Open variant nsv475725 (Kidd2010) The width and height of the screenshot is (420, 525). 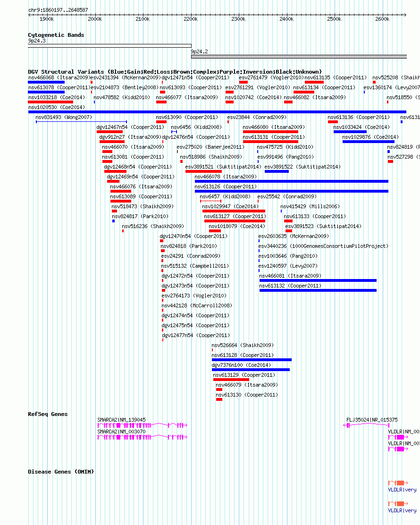285,147
